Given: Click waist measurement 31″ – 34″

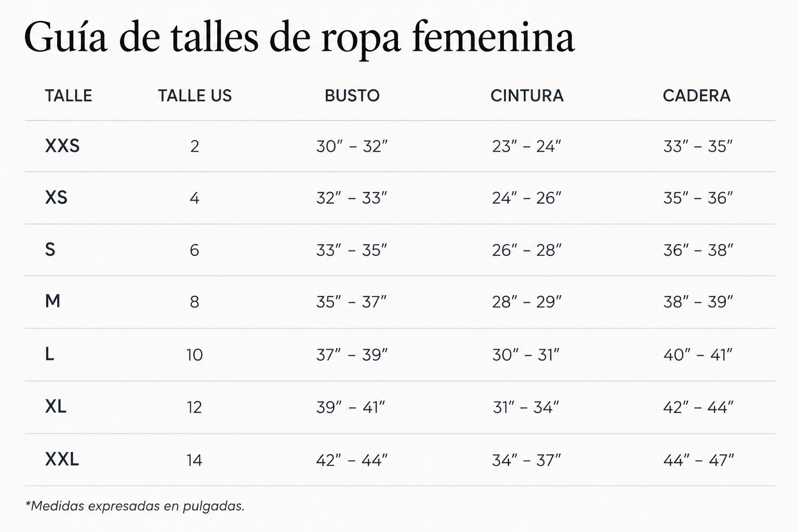Looking at the screenshot, I should pos(526,407).
